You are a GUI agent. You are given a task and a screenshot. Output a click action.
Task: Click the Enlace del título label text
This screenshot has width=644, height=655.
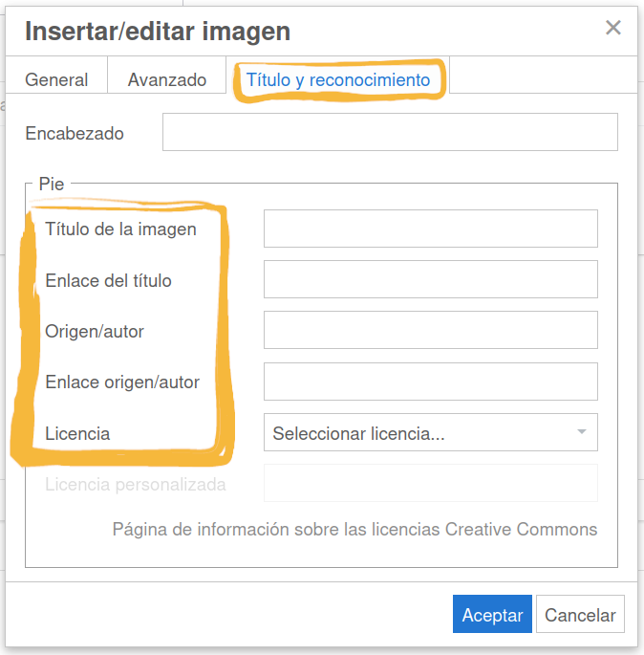(x=108, y=281)
